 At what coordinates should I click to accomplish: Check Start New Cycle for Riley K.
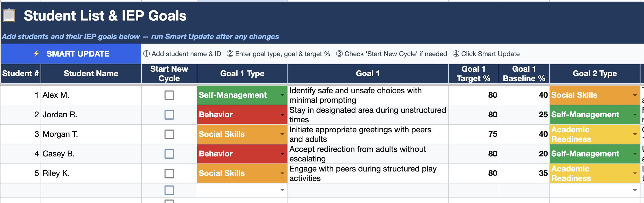pyautogui.click(x=169, y=173)
